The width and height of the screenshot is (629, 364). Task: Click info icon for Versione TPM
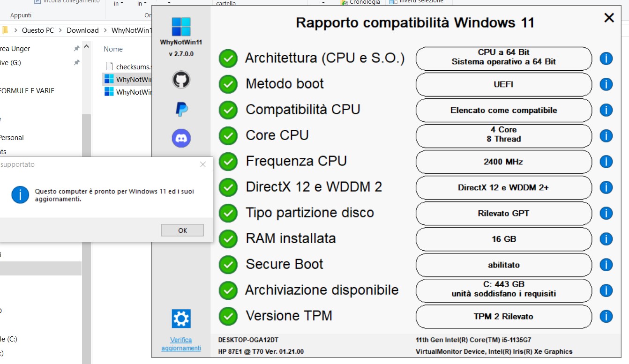tap(606, 316)
